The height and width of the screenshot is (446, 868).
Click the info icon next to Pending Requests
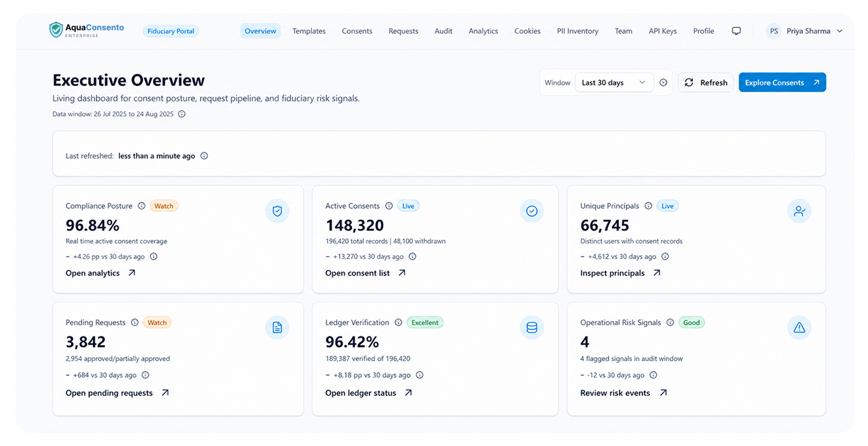(x=135, y=323)
